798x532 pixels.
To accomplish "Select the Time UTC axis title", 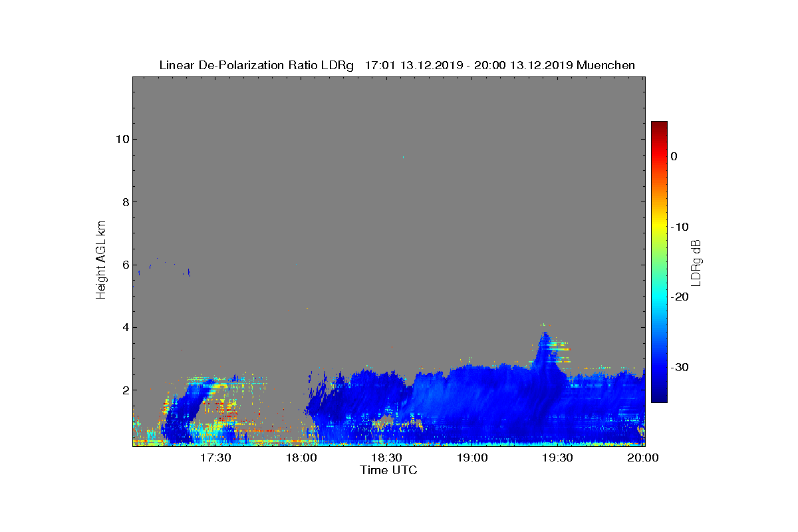I will pos(389,470).
